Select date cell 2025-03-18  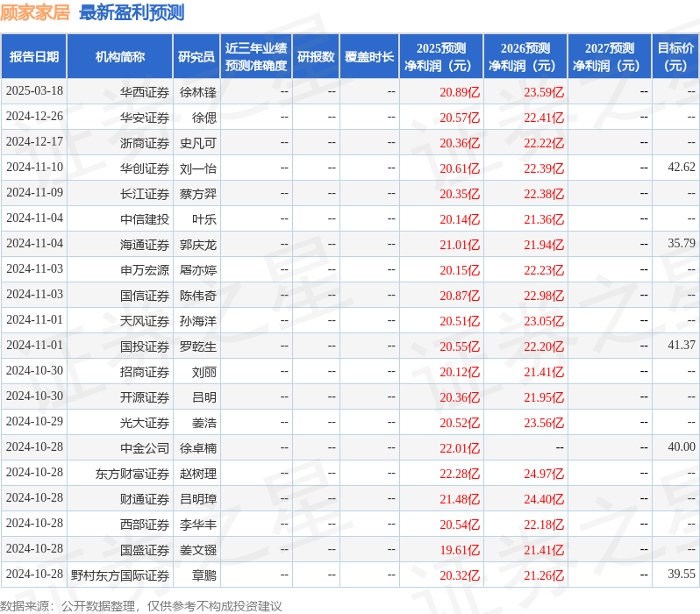[34, 90]
